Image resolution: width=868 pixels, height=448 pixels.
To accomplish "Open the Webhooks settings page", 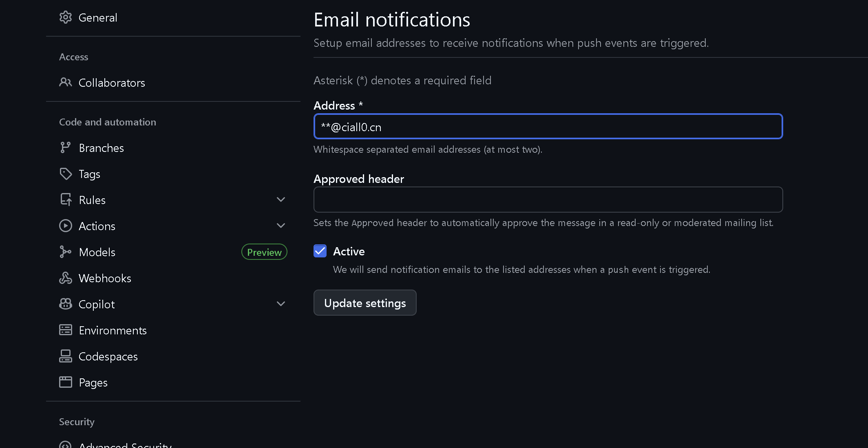I will click(x=105, y=278).
